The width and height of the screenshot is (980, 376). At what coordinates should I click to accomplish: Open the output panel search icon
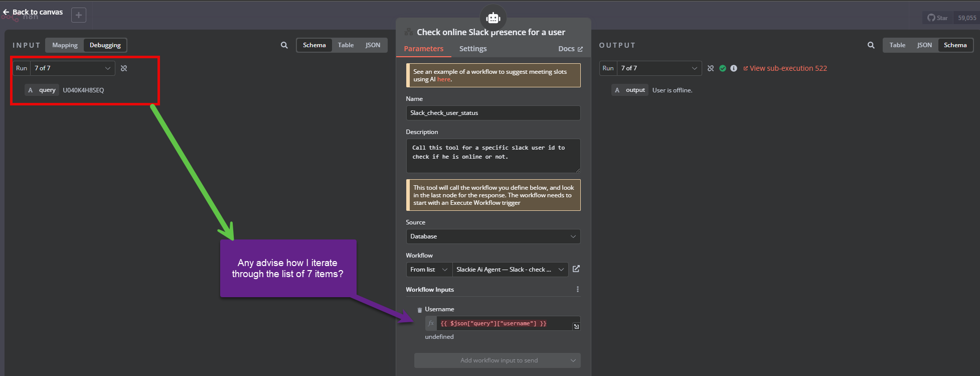click(x=871, y=45)
